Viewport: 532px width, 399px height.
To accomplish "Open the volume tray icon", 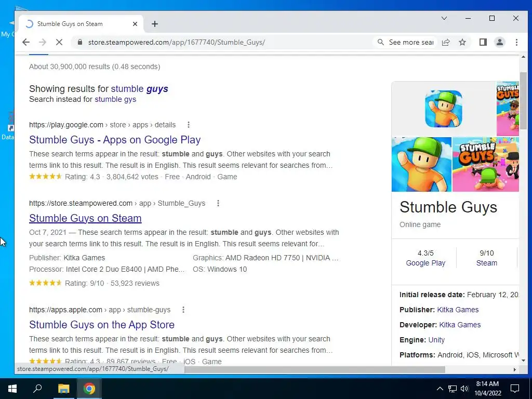I will (x=464, y=389).
